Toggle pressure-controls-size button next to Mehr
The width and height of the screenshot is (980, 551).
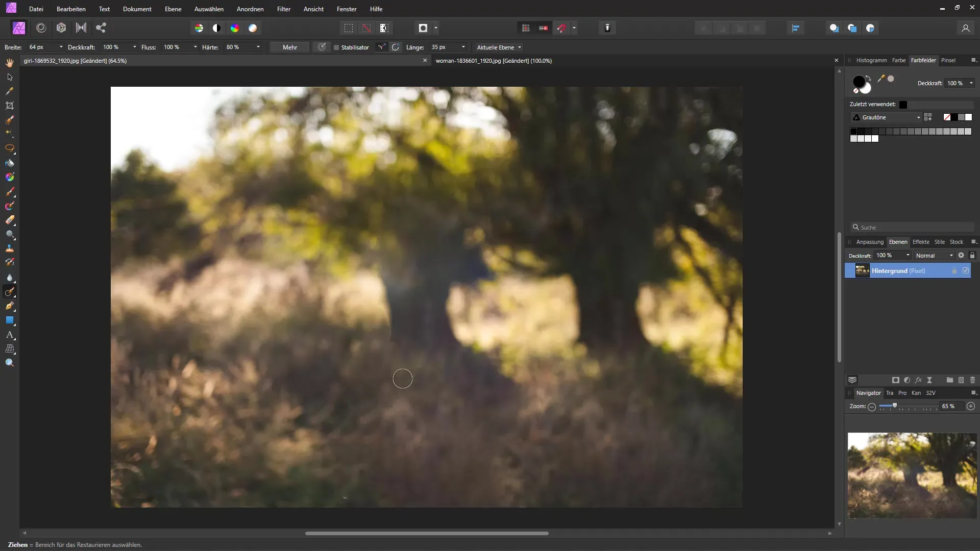[322, 47]
